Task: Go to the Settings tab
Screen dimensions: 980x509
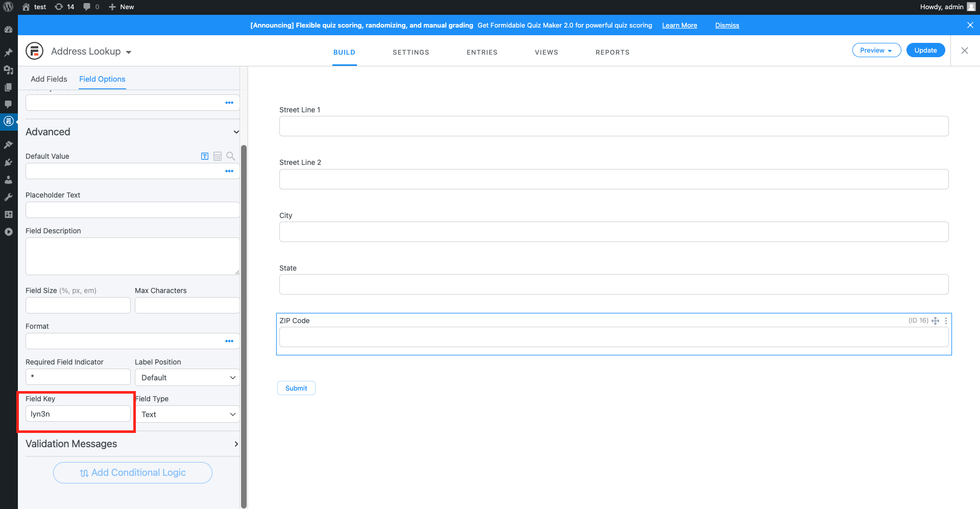Action: tap(411, 52)
